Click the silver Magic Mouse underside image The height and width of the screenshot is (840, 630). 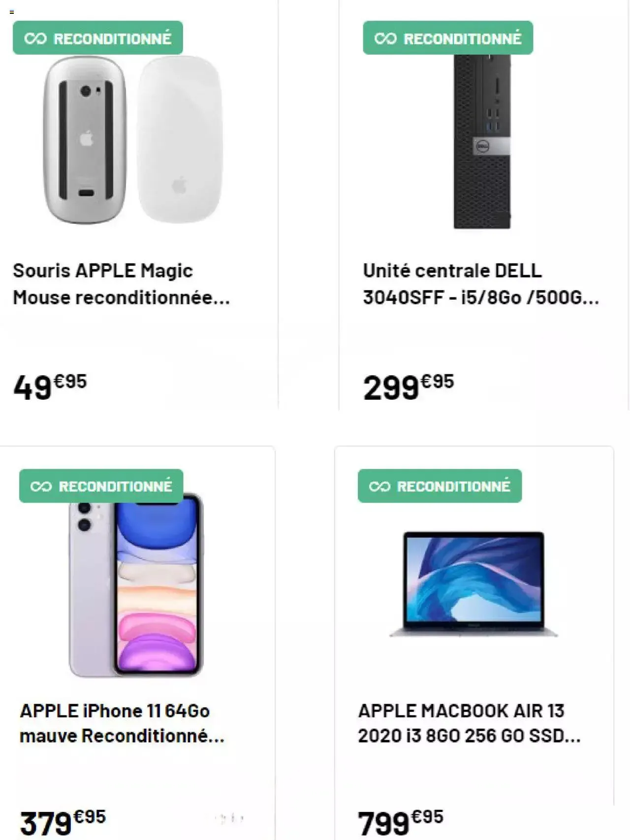click(85, 140)
